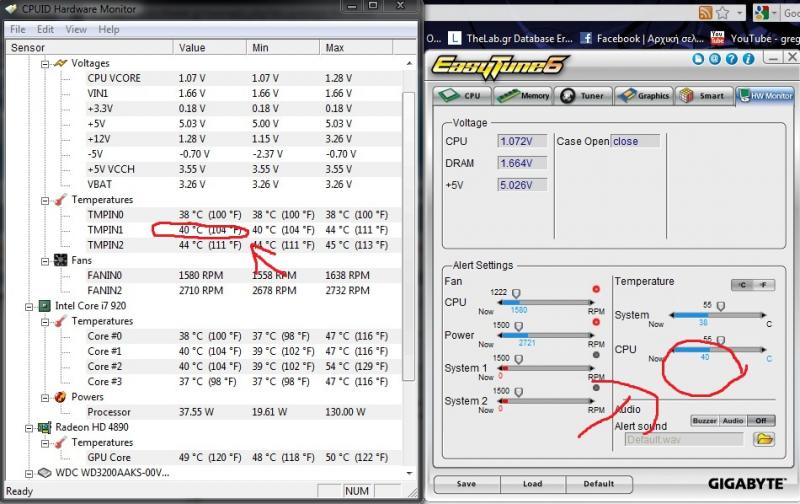Toggle the System 1 fan alert indicator
Image resolution: width=800 pixels, height=504 pixels.
click(x=596, y=355)
